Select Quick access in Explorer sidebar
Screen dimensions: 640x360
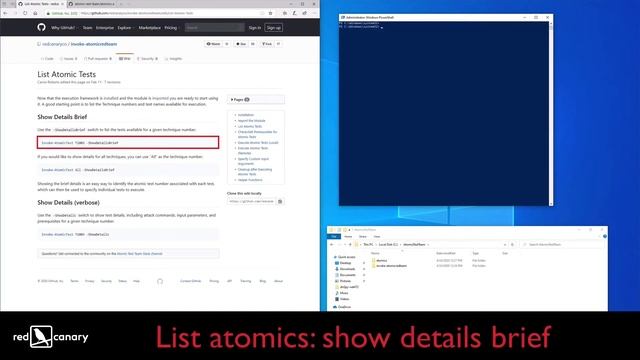pyautogui.click(x=344, y=257)
